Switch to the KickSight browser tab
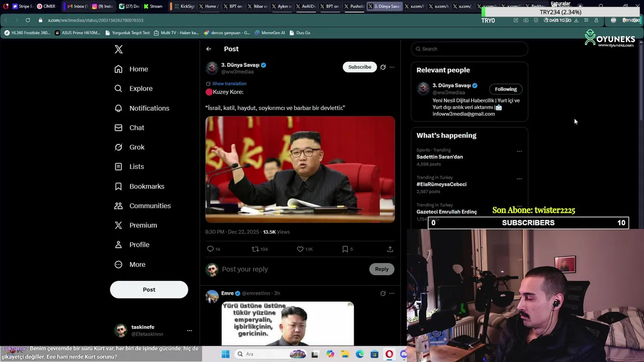The image size is (644, 362). (184, 7)
